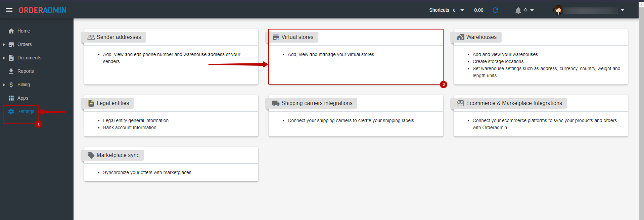The width and height of the screenshot is (644, 220).
Task: Click the Legal entities document icon
Action: pyautogui.click(x=91, y=103)
